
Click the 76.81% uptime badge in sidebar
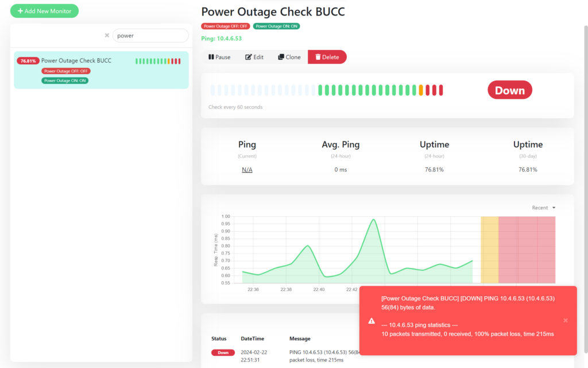[28, 61]
